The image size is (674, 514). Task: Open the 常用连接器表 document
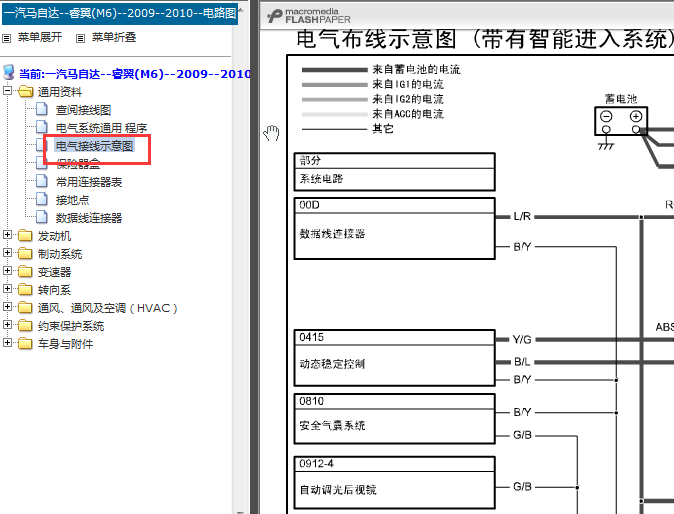point(89,182)
